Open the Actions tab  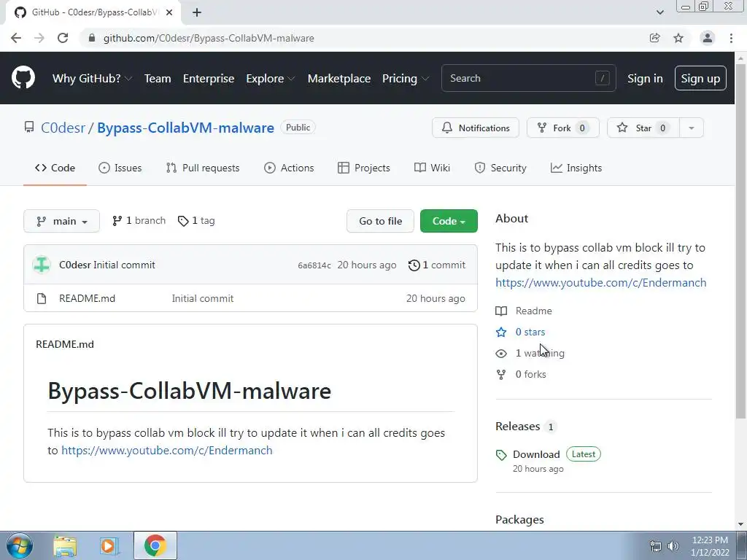pyautogui.click(x=289, y=168)
